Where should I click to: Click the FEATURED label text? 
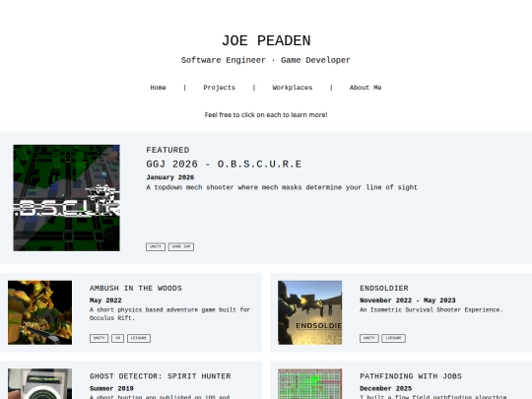[x=167, y=150]
